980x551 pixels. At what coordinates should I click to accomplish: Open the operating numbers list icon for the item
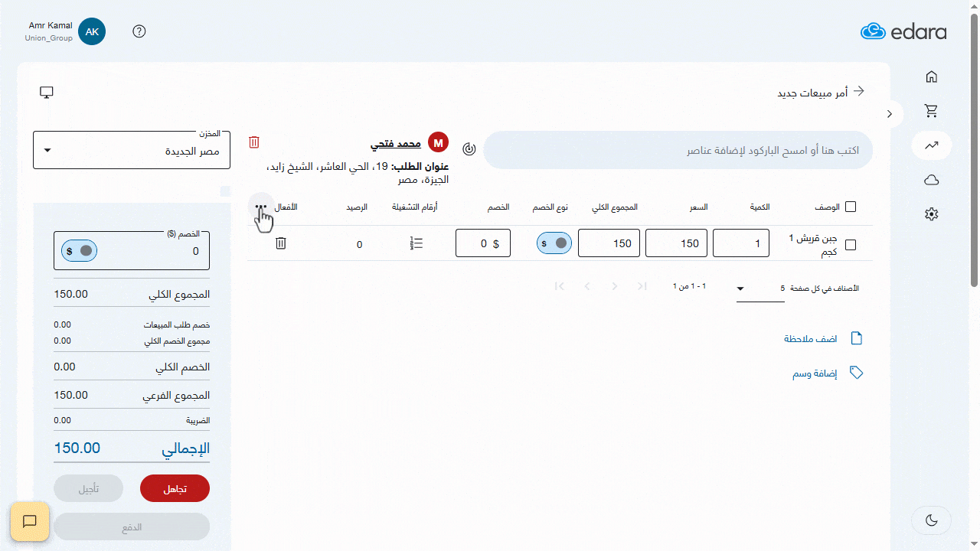pyautogui.click(x=416, y=243)
